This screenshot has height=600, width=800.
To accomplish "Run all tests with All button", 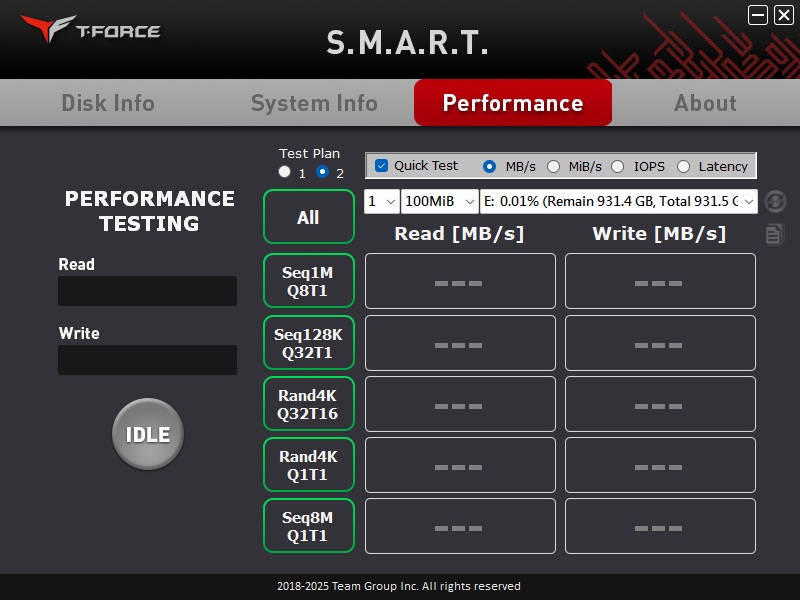I will 308,217.
